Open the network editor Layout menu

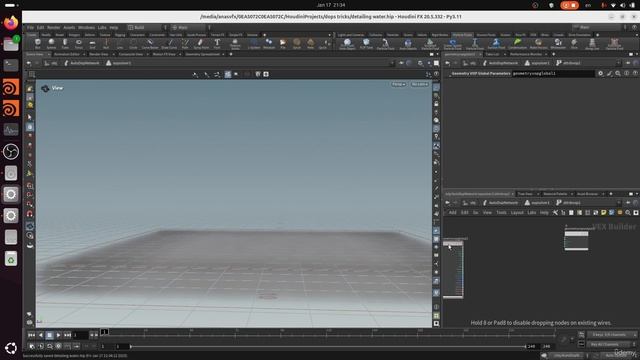tap(517, 213)
